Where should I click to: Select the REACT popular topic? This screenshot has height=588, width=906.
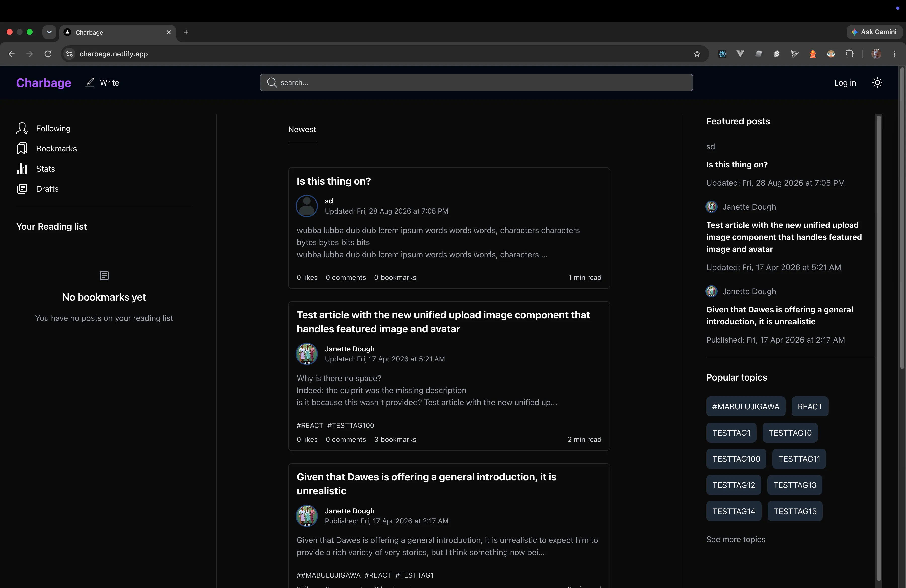[x=810, y=407]
